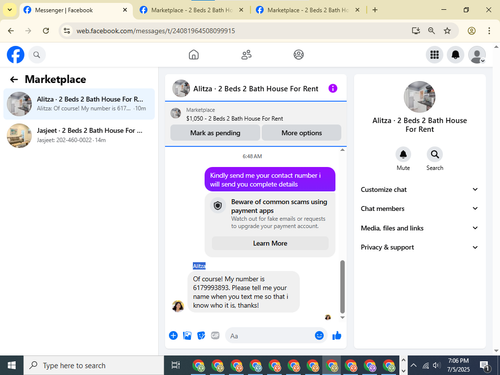Open volume speaker icon in system tray
The image size is (500, 375).
[436, 365]
